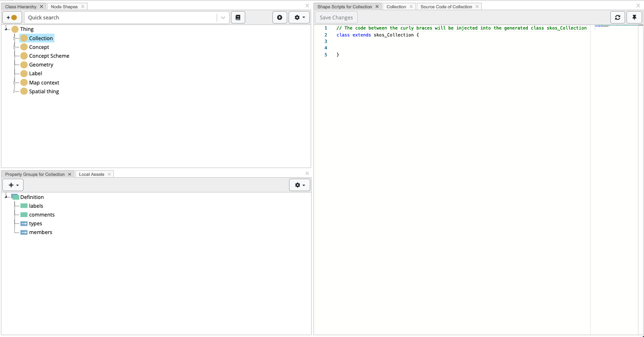Screen dimensions: 644x337
Task: Open the dictionary lookup icon beside Quick search
Action: tap(238, 17)
